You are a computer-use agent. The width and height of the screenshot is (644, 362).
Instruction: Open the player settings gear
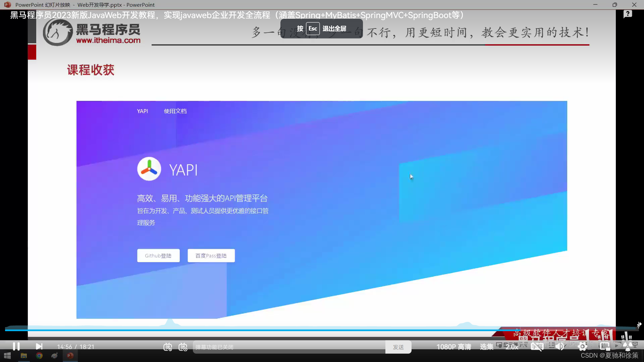583,347
